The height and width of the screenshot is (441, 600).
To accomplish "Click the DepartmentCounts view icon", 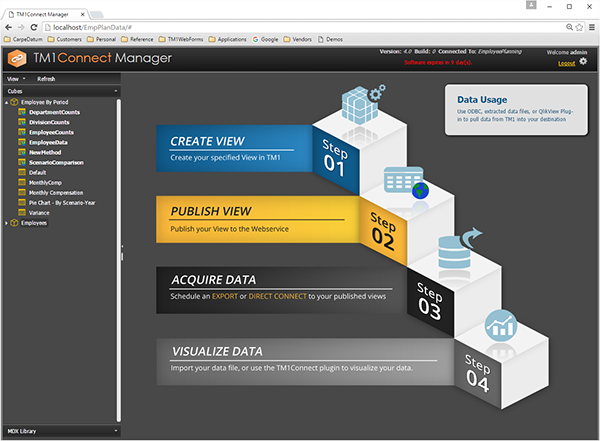I will pyautogui.click(x=22, y=112).
